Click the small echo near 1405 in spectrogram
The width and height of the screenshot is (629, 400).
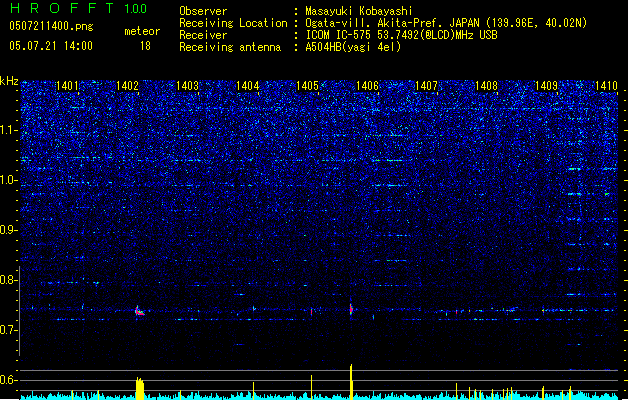point(312,311)
